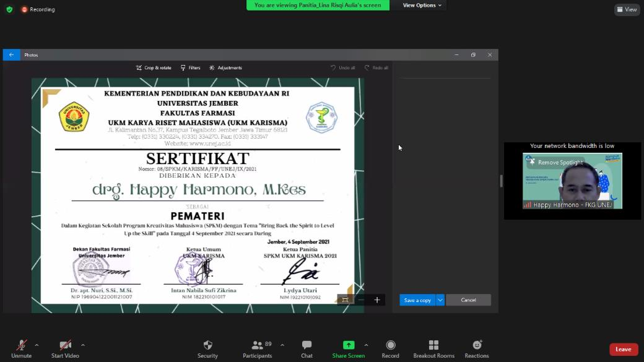Open the Filters panel
Viewport: 644px width, 362px height.
coord(189,67)
